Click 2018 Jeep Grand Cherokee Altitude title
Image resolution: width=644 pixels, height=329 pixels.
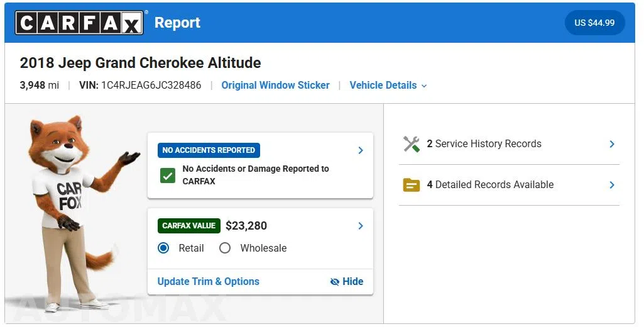[x=140, y=63]
